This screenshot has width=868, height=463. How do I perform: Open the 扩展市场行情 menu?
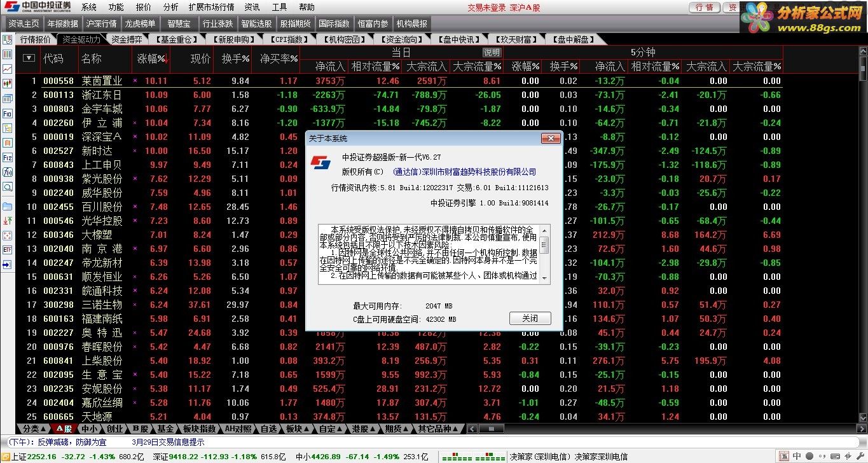(x=211, y=7)
